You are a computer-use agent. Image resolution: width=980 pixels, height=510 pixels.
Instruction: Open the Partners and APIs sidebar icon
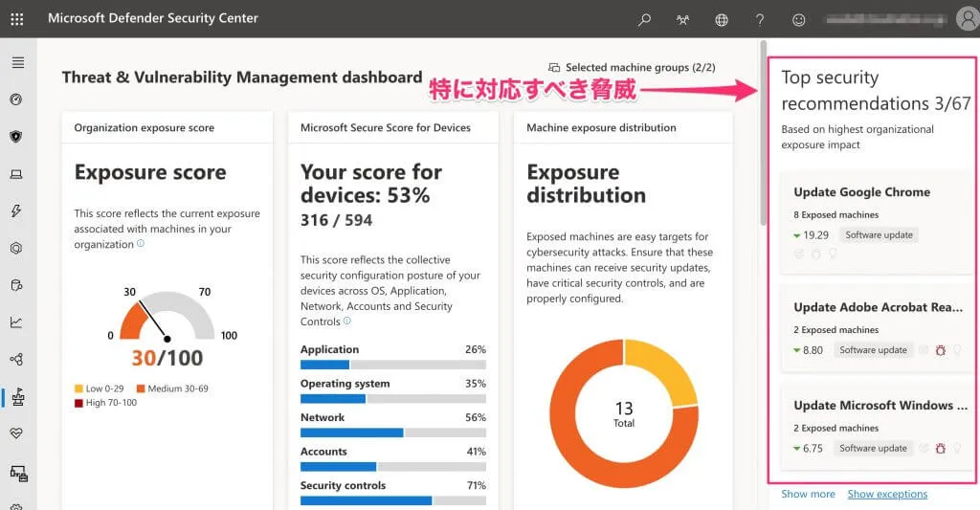coord(16,360)
